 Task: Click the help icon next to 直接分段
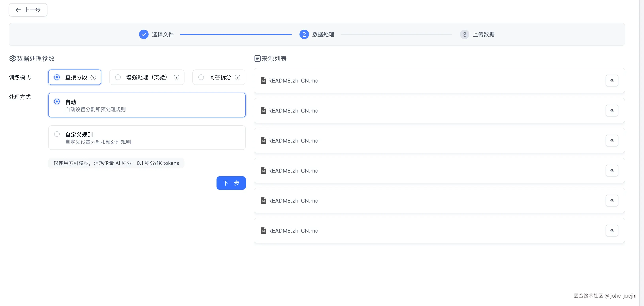click(x=93, y=77)
